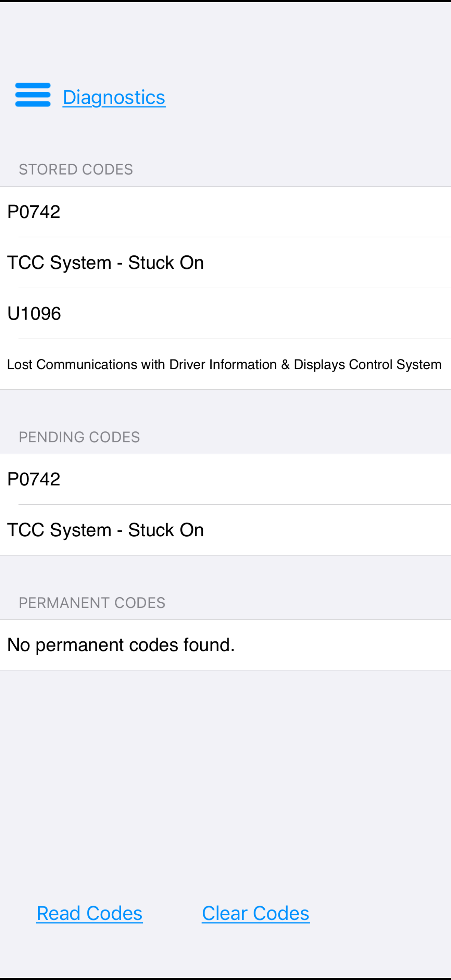Tap the No permanent codes found row
Image resolution: width=451 pixels, height=980 pixels.
(x=225, y=645)
